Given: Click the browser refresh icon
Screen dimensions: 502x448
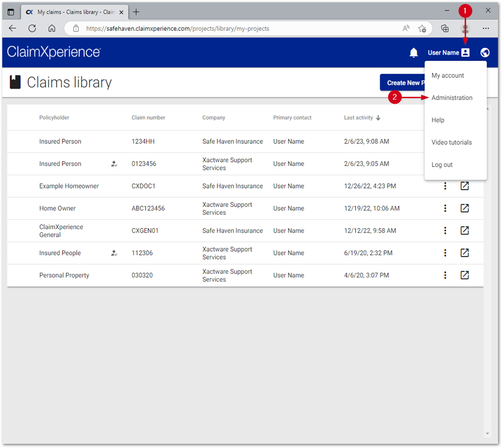Looking at the screenshot, I should [x=32, y=29].
